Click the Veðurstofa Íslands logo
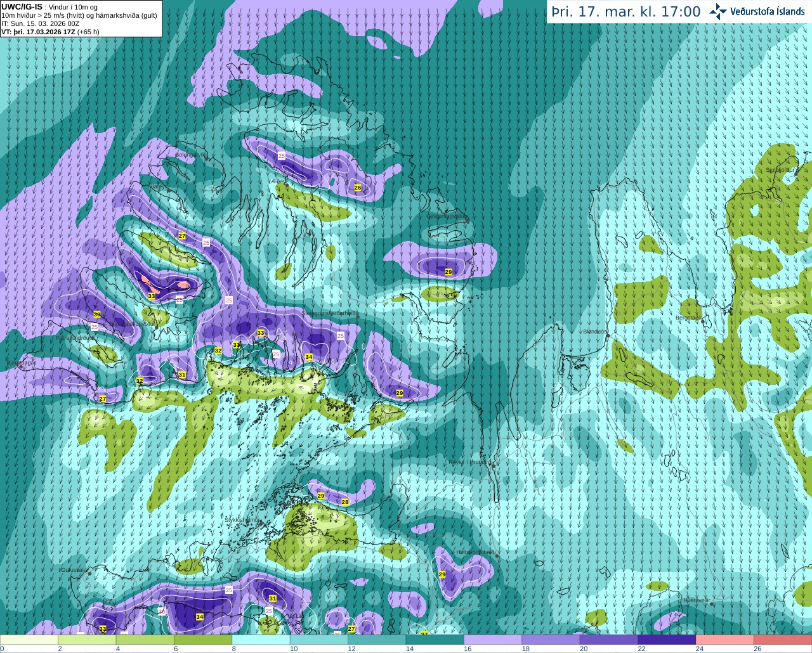812x653 pixels. 757,11
